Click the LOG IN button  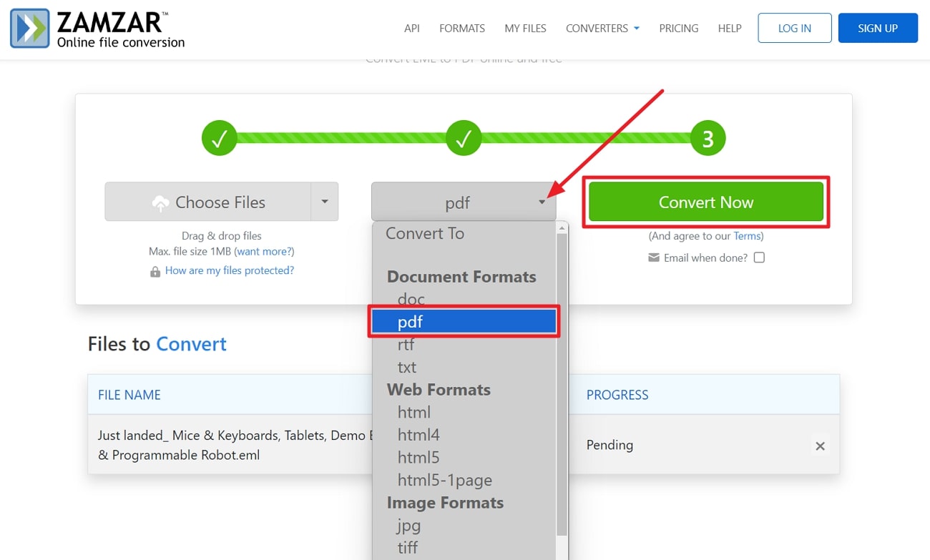795,28
